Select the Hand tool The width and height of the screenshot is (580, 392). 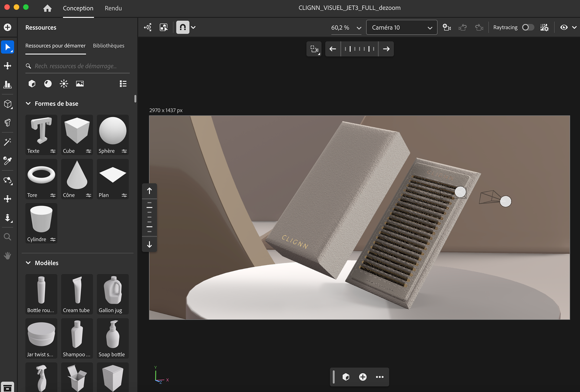click(x=8, y=255)
